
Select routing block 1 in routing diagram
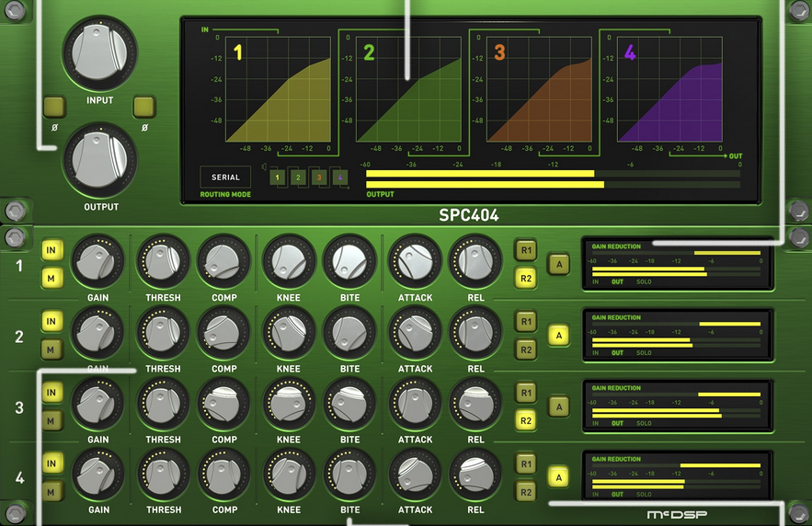coord(277,177)
